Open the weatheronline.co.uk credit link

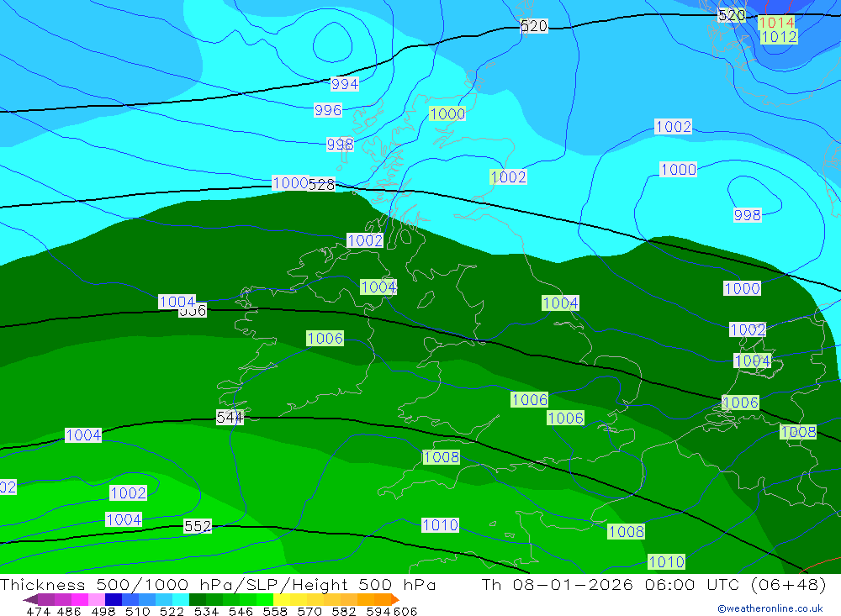[770, 608]
